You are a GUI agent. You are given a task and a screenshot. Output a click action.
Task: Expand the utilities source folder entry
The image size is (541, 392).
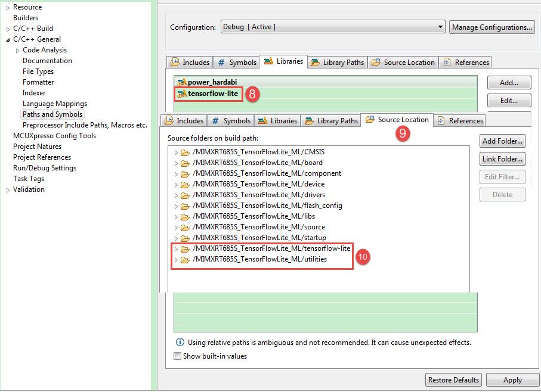tap(176, 259)
